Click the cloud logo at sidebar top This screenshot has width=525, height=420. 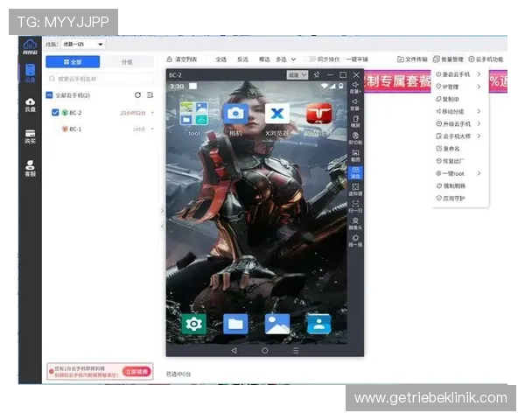tap(30, 46)
